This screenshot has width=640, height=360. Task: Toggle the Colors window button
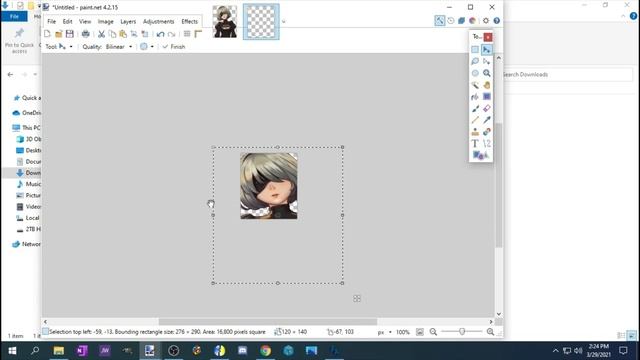click(472, 20)
